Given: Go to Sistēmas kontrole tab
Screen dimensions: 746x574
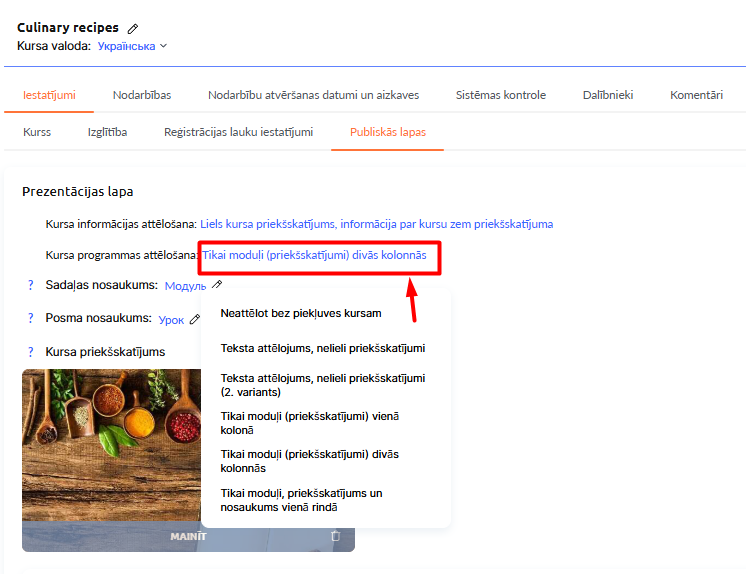Looking at the screenshot, I should (501, 95).
